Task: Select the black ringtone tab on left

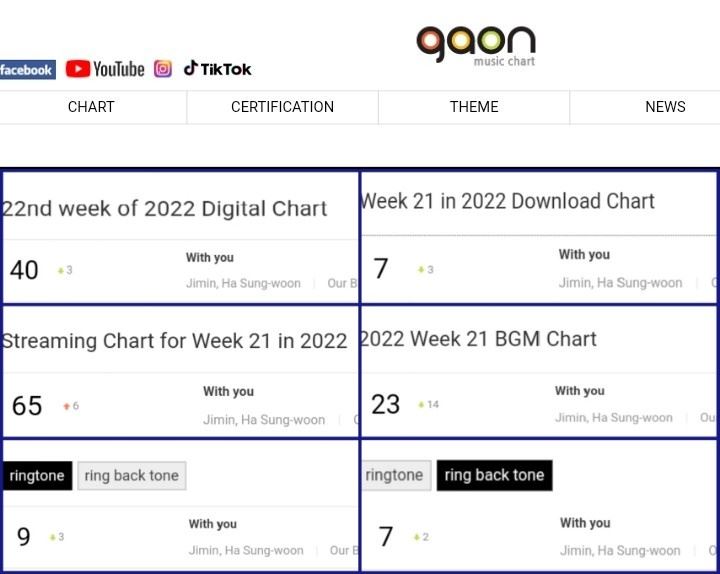Action: tap(37, 476)
